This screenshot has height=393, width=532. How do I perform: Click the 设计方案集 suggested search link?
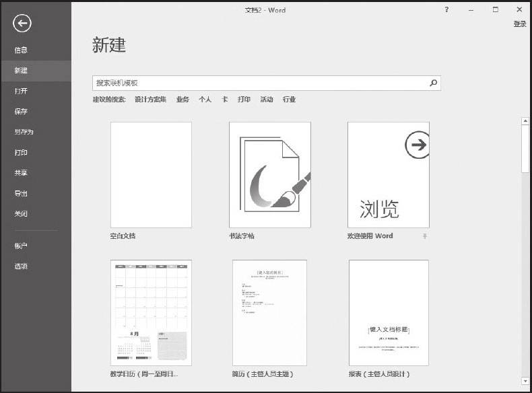(x=150, y=100)
